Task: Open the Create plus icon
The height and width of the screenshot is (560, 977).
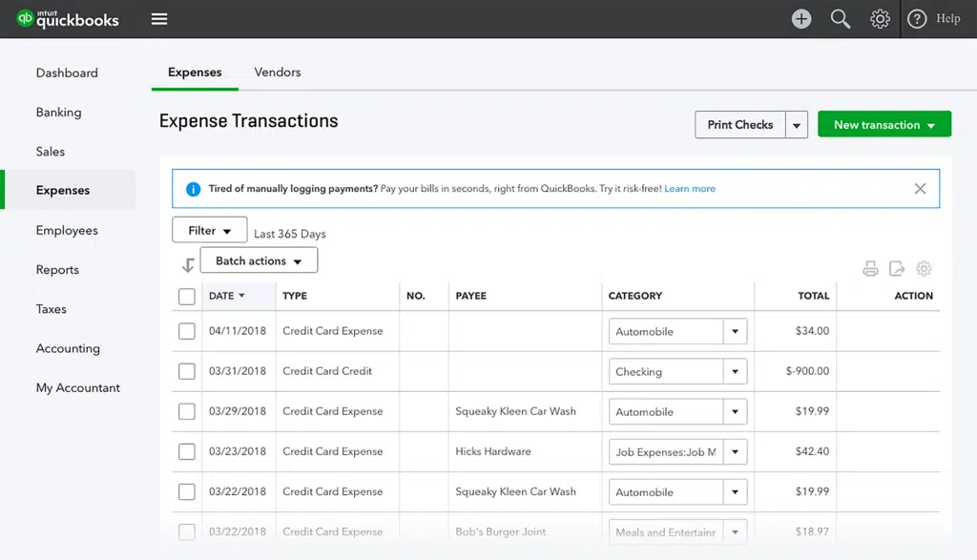Action: [x=801, y=19]
